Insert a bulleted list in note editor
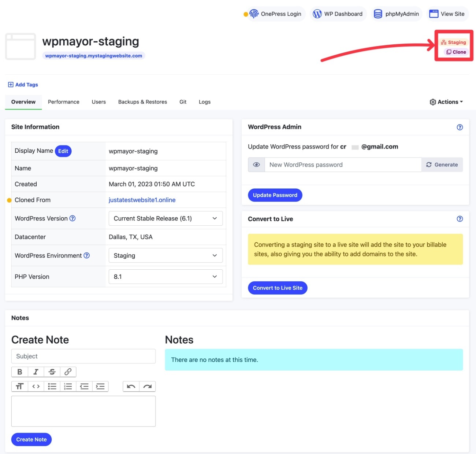 coord(52,386)
